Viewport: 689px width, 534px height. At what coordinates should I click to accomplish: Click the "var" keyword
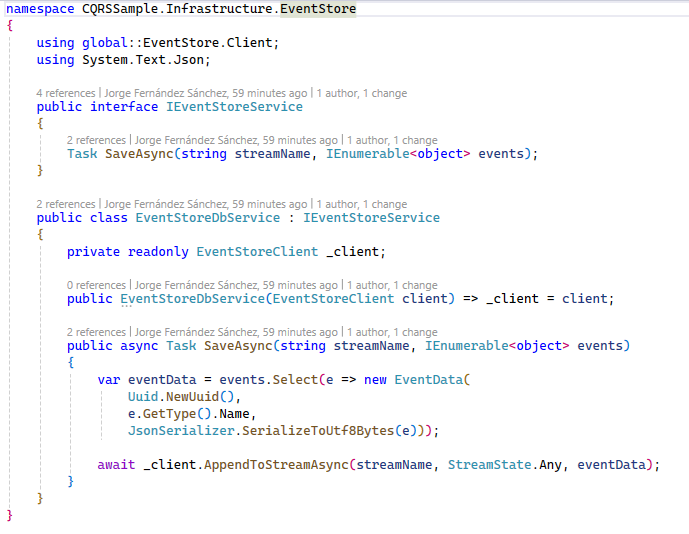pyautogui.click(x=109, y=380)
